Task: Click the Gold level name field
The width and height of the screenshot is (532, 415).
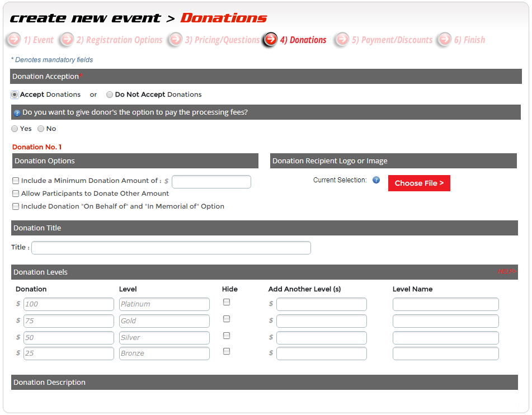Action: [x=164, y=321]
